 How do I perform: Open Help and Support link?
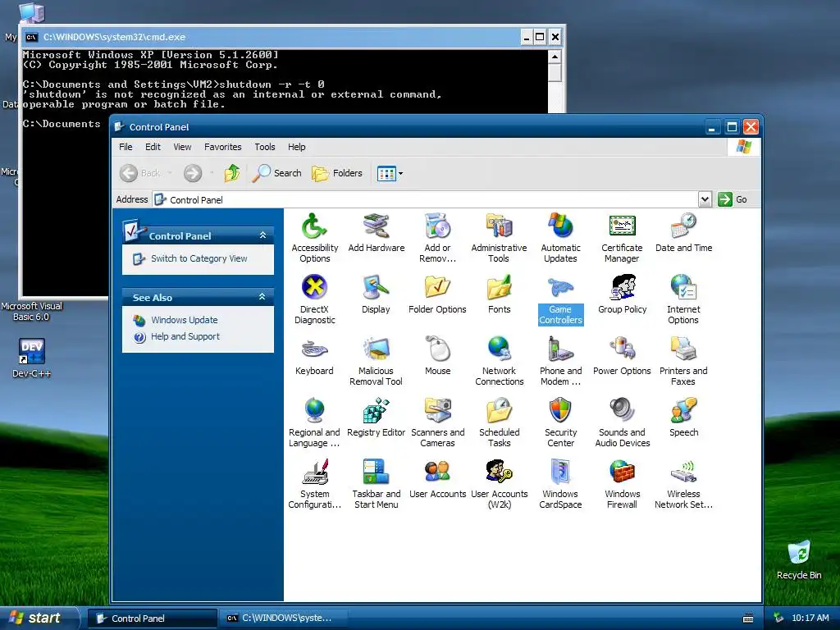pyautogui.click(x=185, y=336)
